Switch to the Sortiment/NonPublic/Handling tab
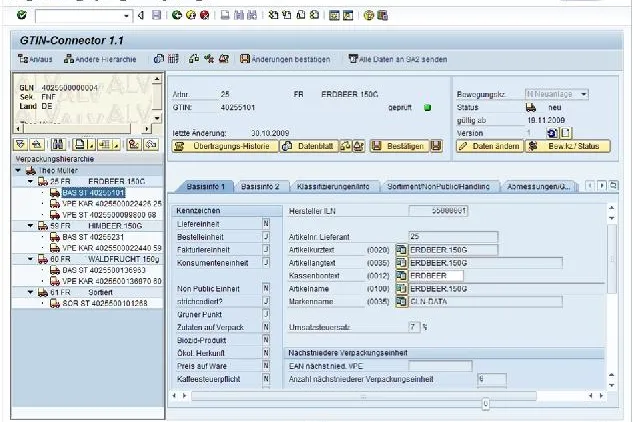The image size is (633, 422). [438, 187]
